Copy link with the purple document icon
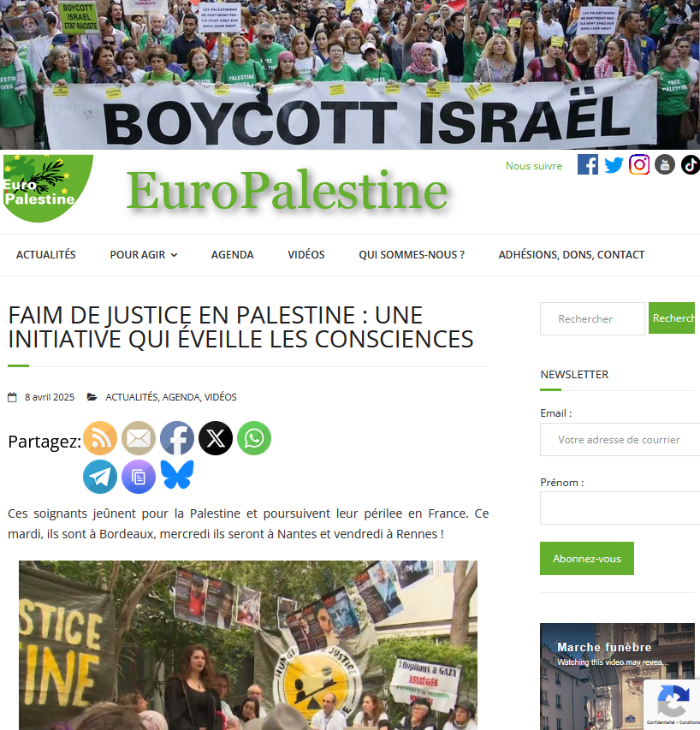This screenshot has height=730, width=700. (x=139, y=477)
